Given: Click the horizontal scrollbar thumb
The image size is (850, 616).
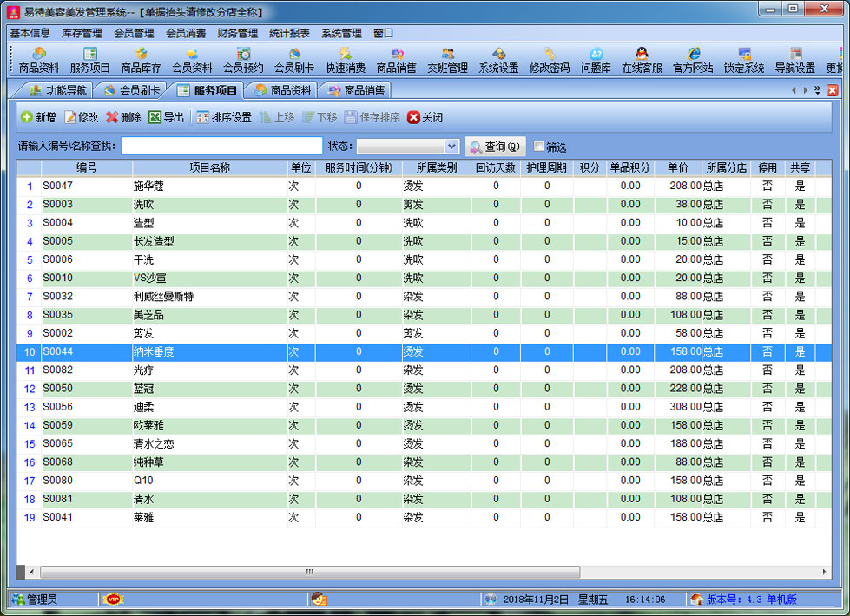Looking at the screenshot, I should click(x=308, y=572).
